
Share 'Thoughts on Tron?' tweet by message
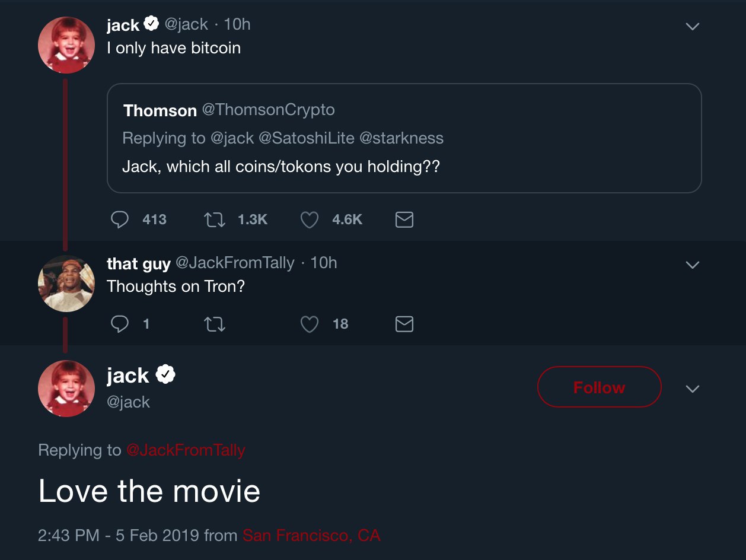[x=404, y=324]
